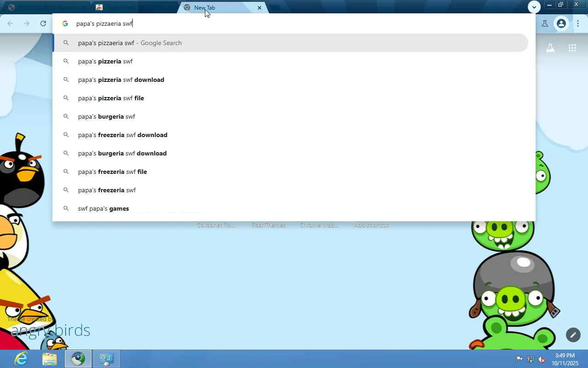Open the Add shortcut tile

371,225
